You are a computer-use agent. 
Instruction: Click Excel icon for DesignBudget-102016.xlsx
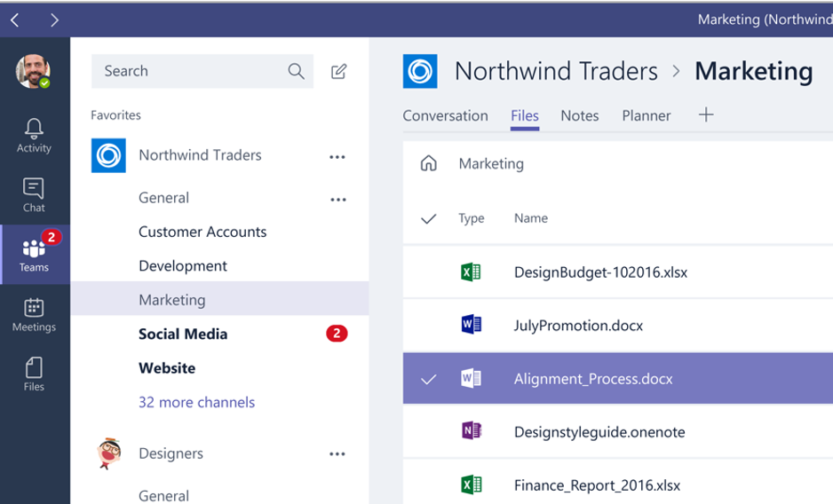pos(471,272)
